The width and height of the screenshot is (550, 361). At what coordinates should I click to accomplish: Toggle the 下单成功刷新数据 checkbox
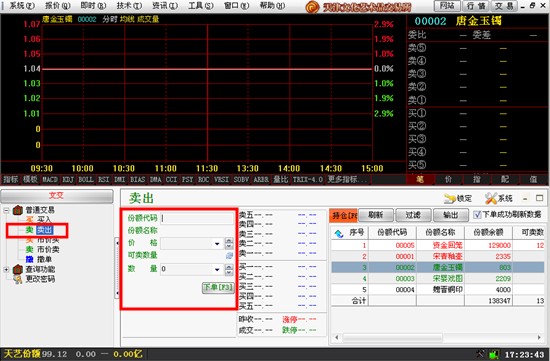point(477,214)
